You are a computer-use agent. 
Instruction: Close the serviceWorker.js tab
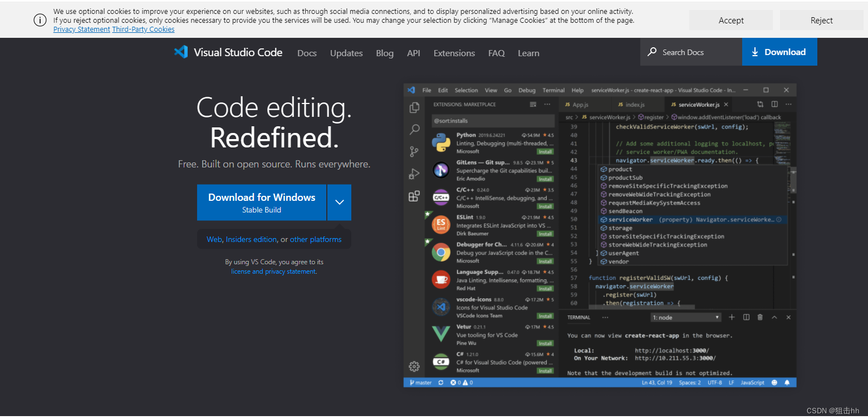pos(726,105)
